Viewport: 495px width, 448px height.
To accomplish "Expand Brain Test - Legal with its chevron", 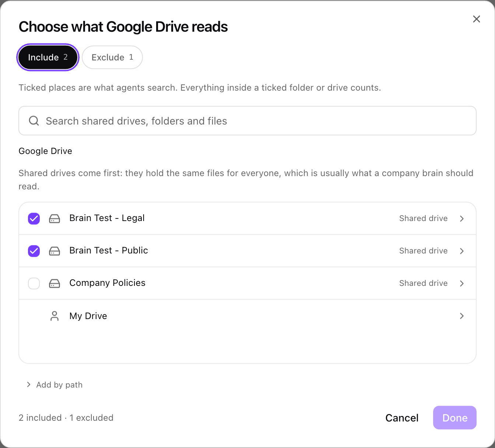I will [x=462, y=218].
